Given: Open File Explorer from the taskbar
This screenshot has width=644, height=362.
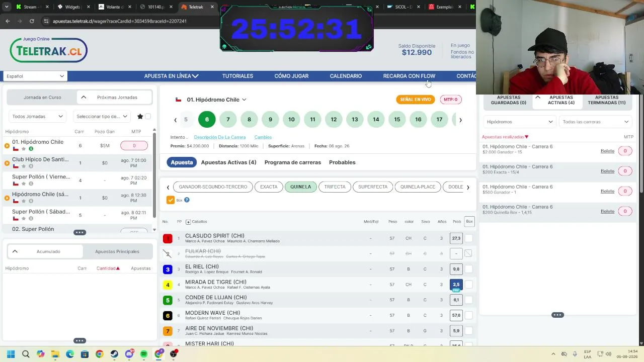Looking at the screenshot, I should coord(55,354).
